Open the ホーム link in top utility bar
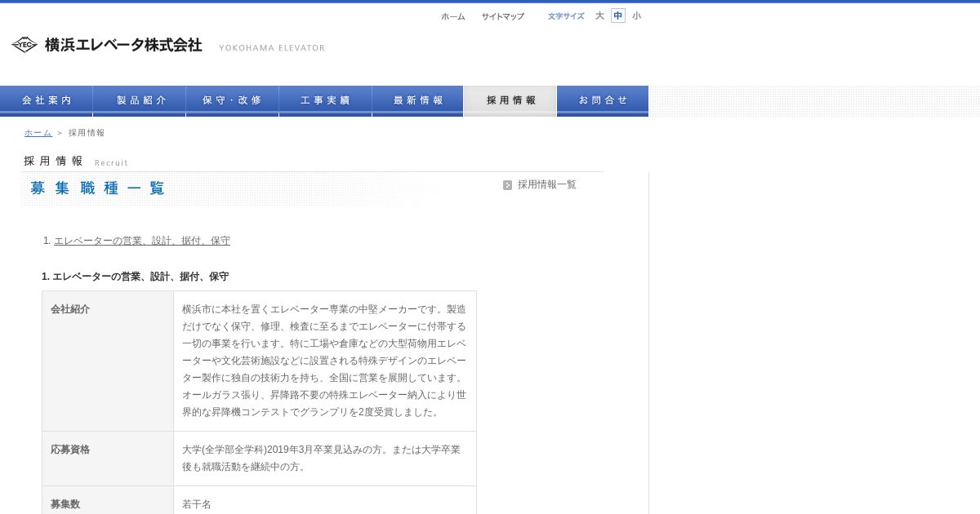The image size is (980, 514). 453,16
